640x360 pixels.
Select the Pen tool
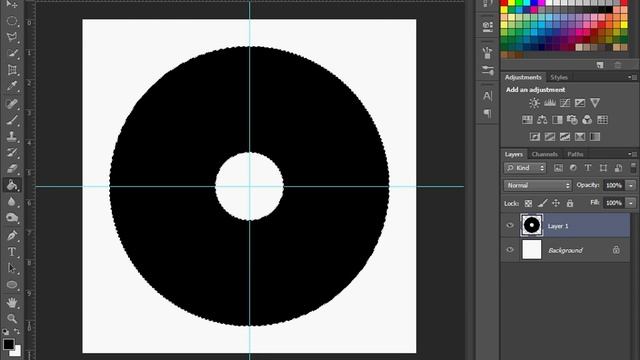[x=12, y=236]
